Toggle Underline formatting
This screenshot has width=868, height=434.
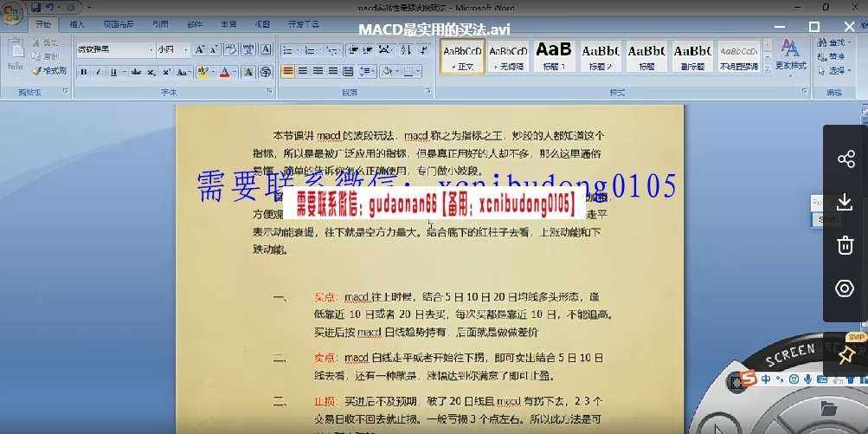point(113,72)
